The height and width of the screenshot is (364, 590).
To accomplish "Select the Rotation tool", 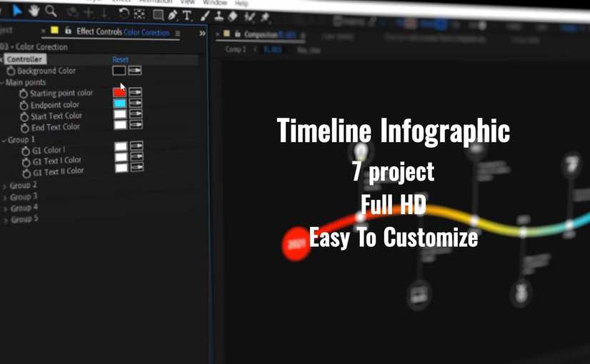I will pos(124,14).
